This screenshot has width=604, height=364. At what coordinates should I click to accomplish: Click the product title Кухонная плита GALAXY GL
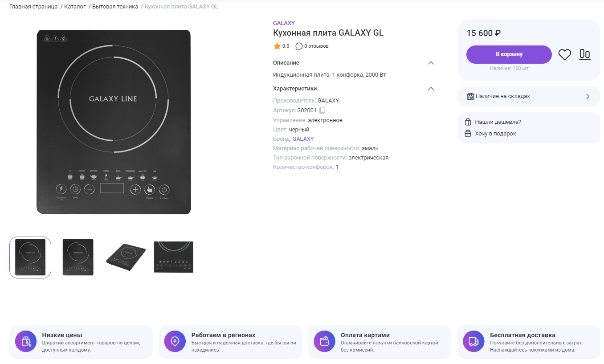coord(328,33)
